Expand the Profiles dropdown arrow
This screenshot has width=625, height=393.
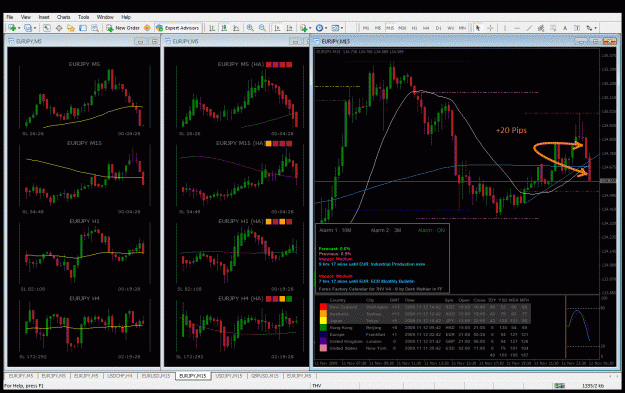[x=35, y=28]
